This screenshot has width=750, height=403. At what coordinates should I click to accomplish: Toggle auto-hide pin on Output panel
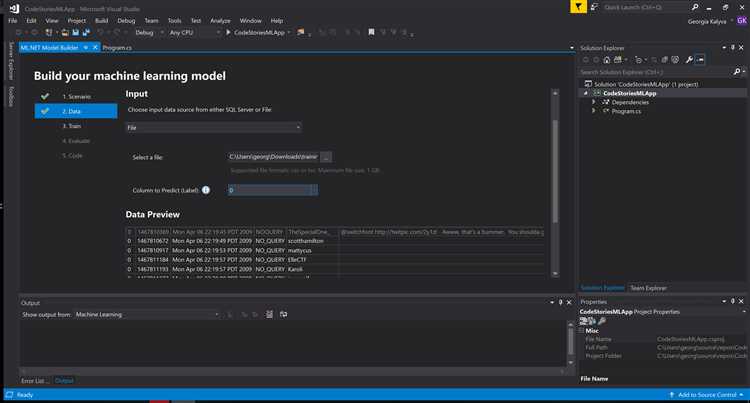pos(561,302)
